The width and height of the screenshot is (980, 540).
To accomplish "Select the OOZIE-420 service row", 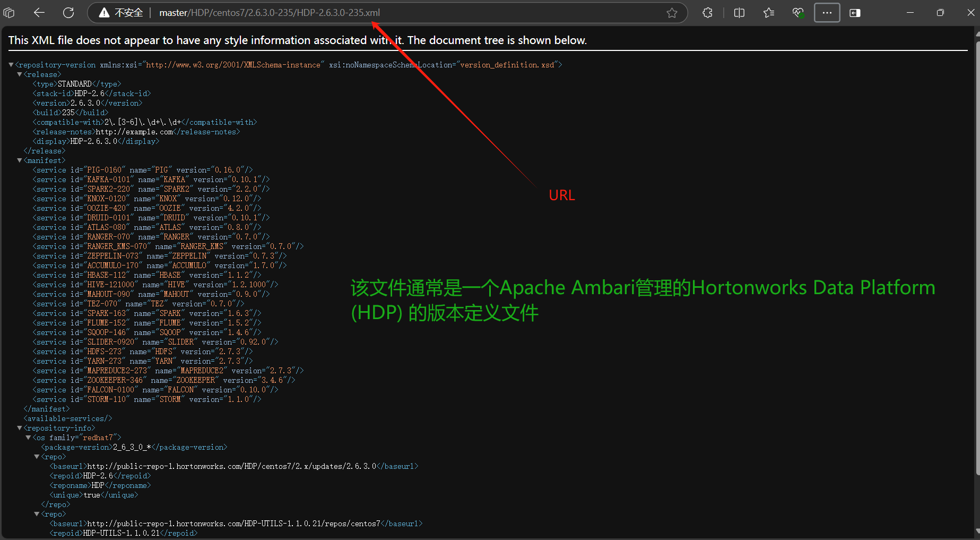I will [147, 208].
